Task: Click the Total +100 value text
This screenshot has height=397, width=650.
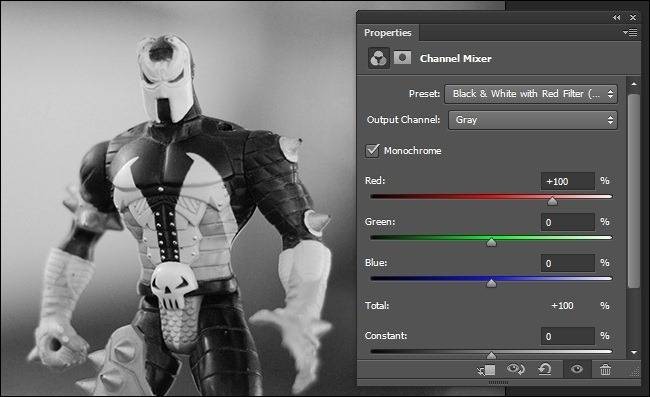Action: [x=562, y=306]
